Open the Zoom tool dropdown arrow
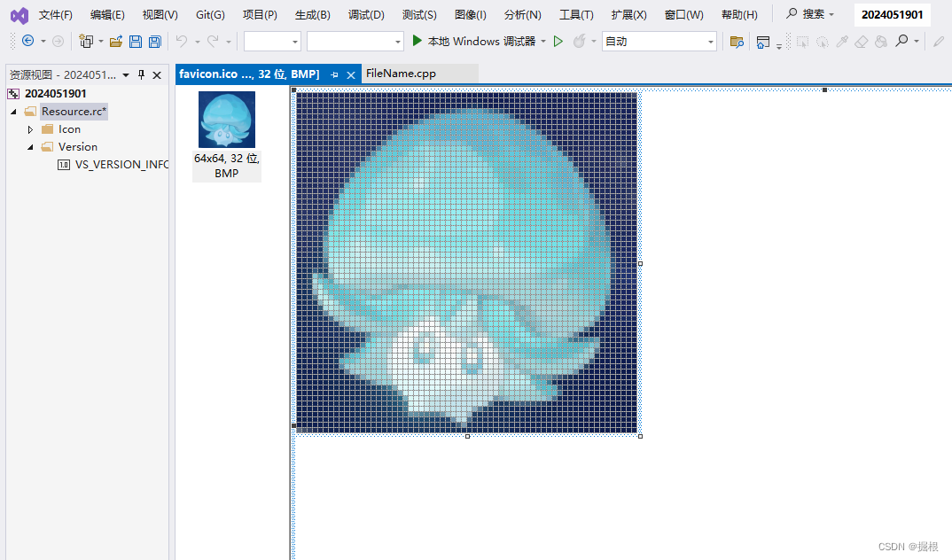The height and width of the screenshot is (560, 952). coord(917,42)
